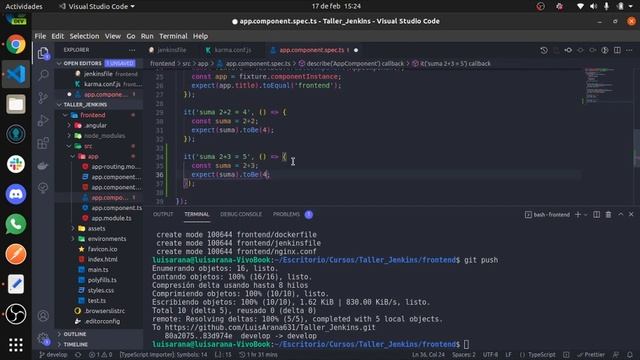Open Activities overview in top bar
This screenshot has height=360, width=640.
[24, 6]
